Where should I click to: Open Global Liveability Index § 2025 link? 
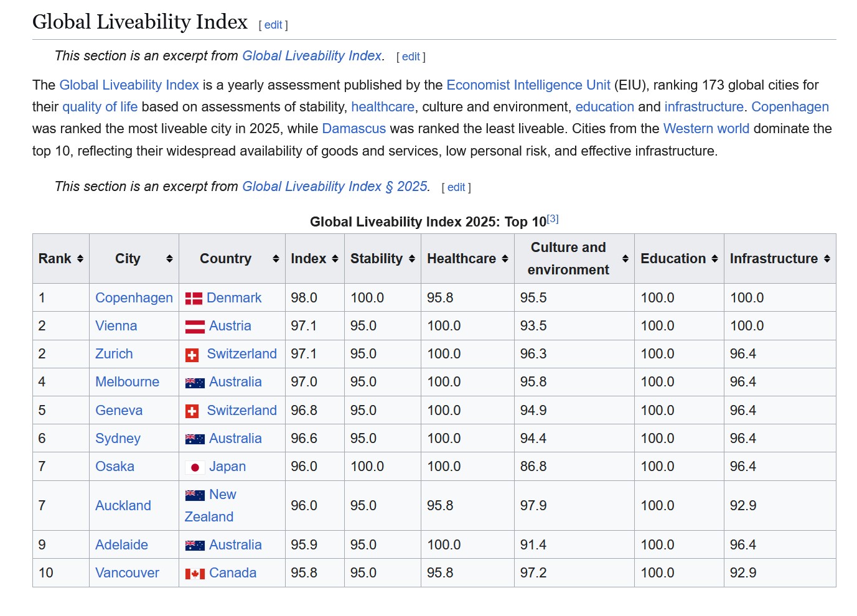[335, 187]
